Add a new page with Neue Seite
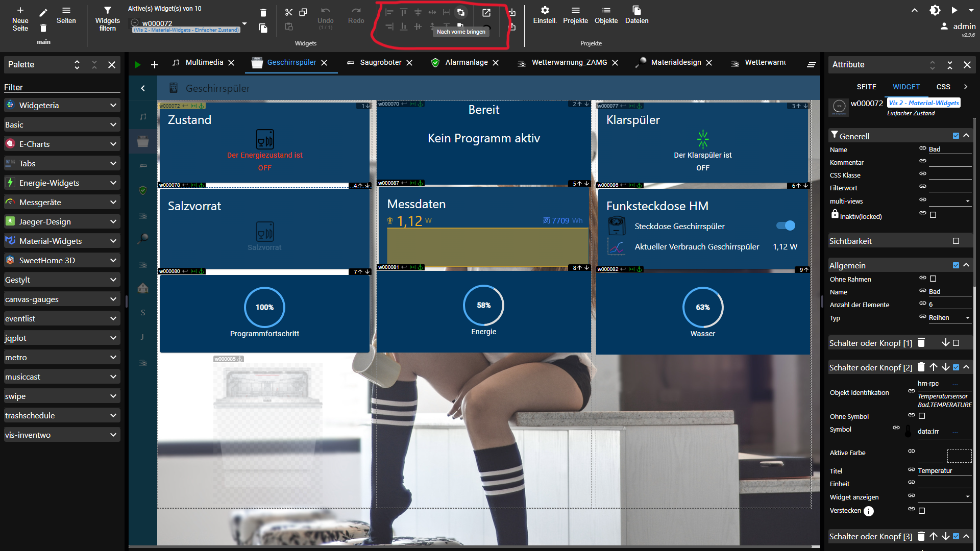The height and width of the screenshot is (551, 980). 20,19
